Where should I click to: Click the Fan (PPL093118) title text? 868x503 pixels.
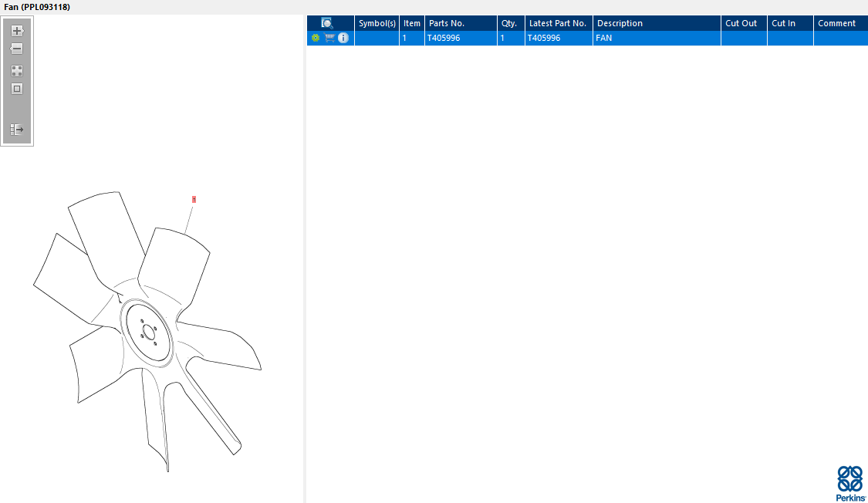[x=37, y=7]
